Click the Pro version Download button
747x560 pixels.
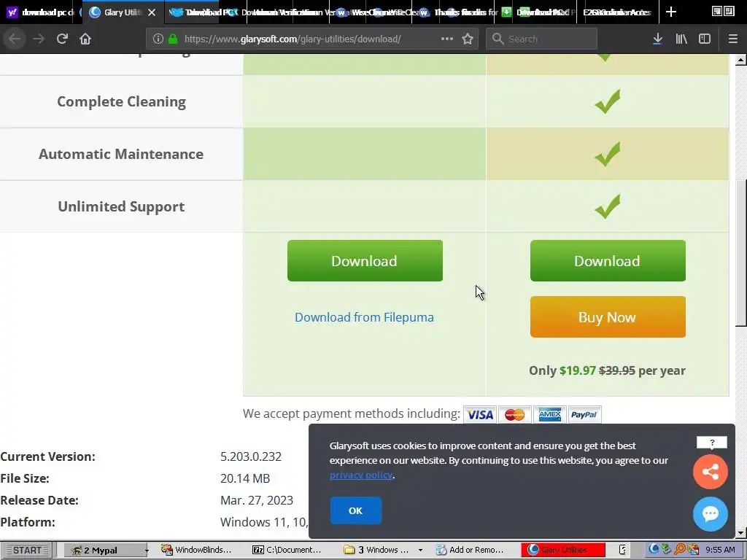(x=608, y=260)
